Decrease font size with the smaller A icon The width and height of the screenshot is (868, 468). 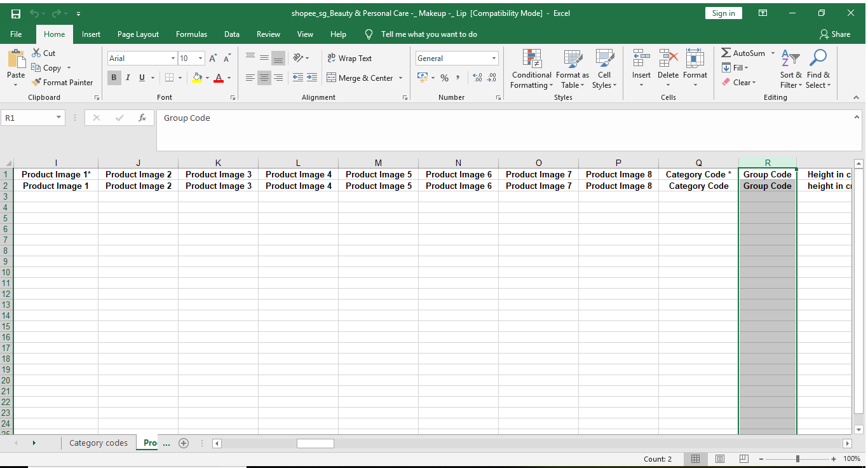pos(227,59)
